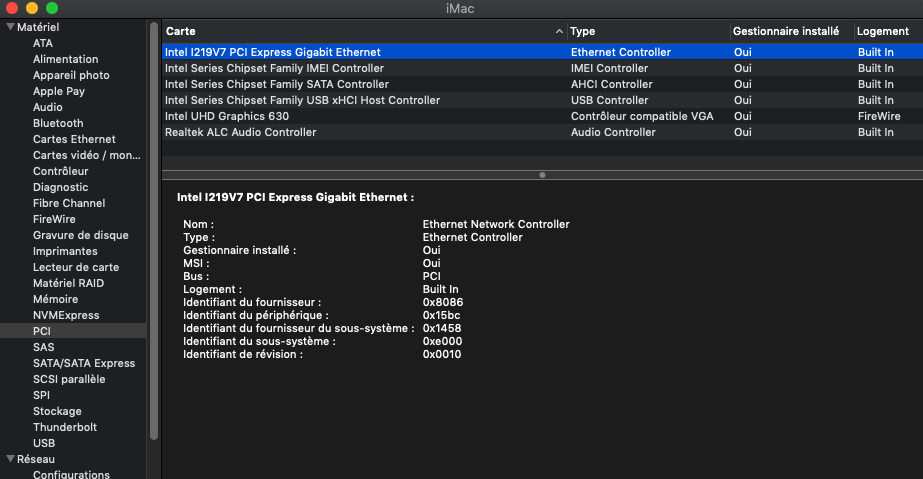The height and width of the screenshot is (479, 923).
Task: Select Intel Chipset USB xHCI Host Controller row
Action: tap(542, 100)
